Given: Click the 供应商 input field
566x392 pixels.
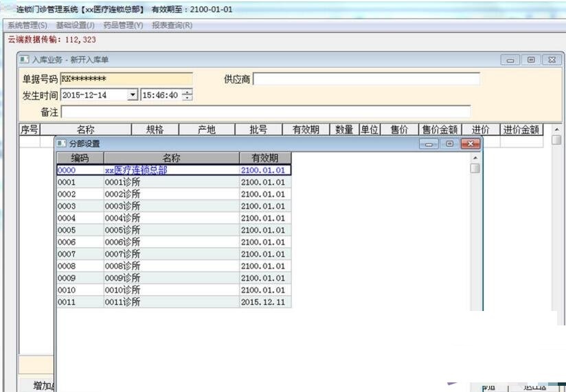Looking at the screenshot, I should click(x=366, y=79).
